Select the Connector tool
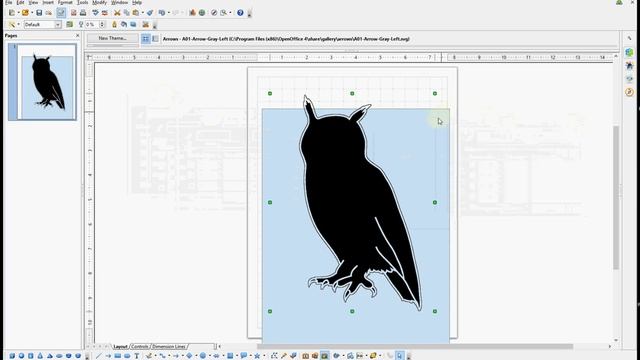This screenshot has height=360, width=640. (163, 356)
